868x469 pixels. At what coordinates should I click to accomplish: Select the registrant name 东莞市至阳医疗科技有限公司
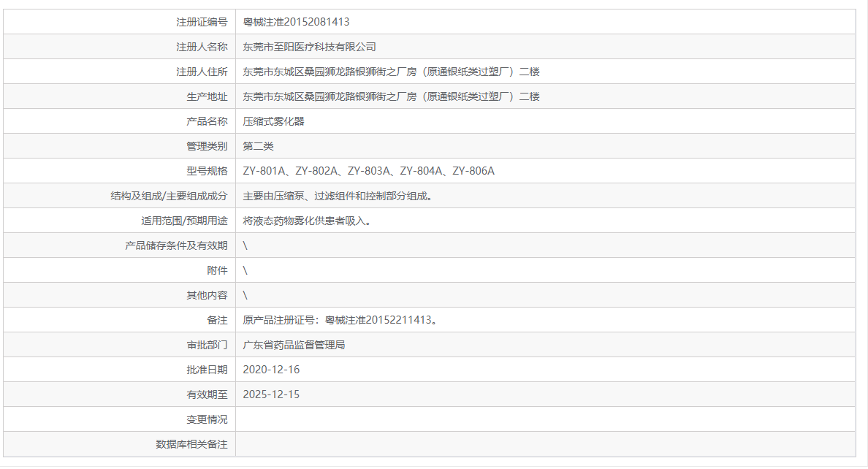tap(310, 47)
